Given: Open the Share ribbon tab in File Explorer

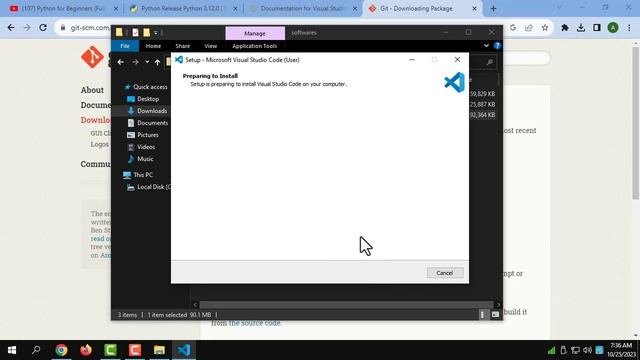Looking at the screenshot, I should (x=182, y=46).
